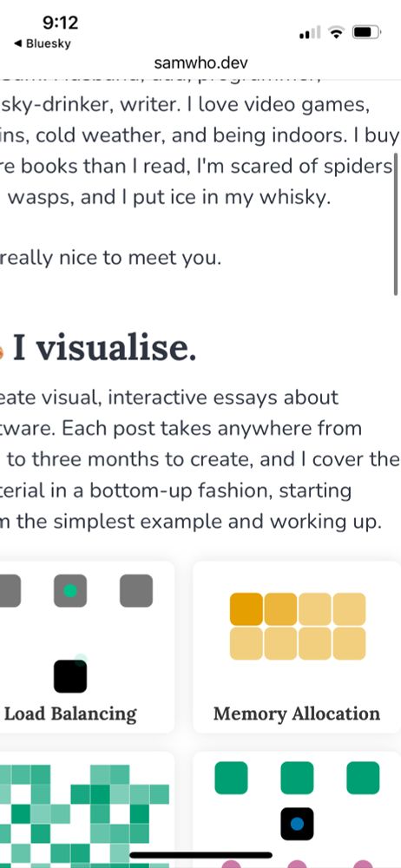Screen dimensions: 401x868
Task: Select the darkest orange memory block
Action: tap(247, 609)
